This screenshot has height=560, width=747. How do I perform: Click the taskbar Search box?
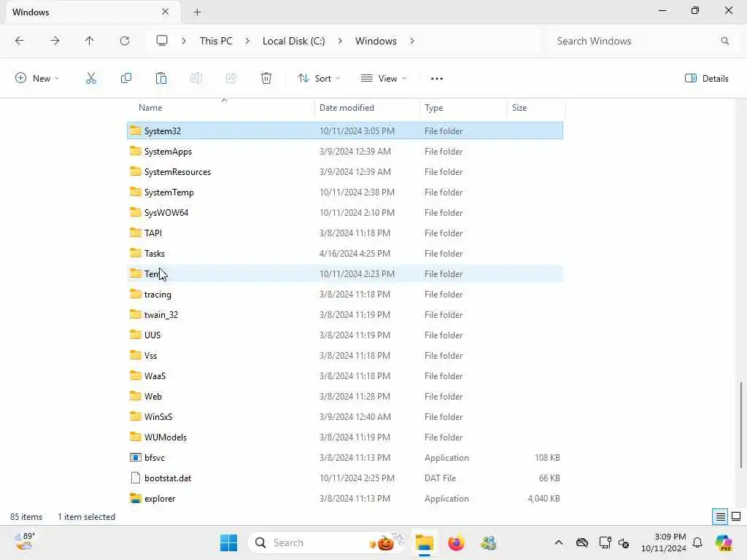[x=326, y=542]
